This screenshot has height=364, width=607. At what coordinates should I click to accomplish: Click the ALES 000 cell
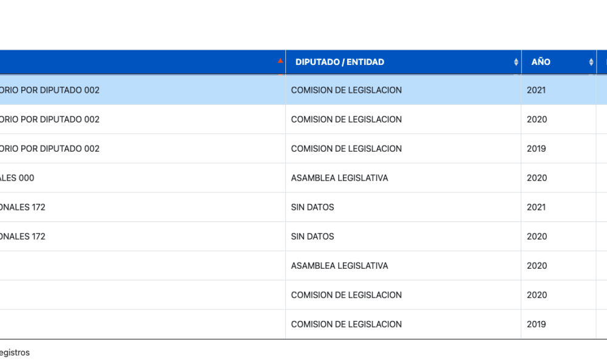point(143,178)
